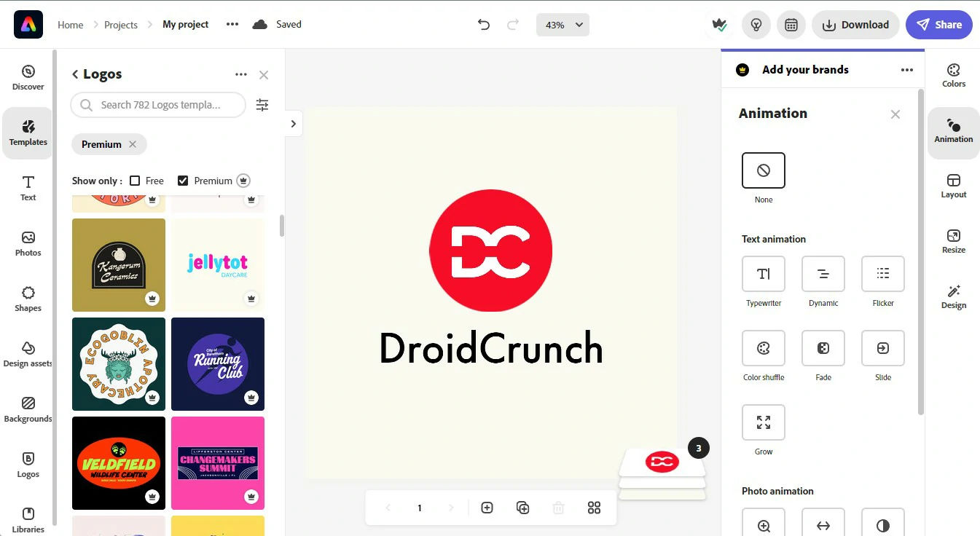Close the Animation panel
Screen dimensions: 980x536
coord(895,114)
